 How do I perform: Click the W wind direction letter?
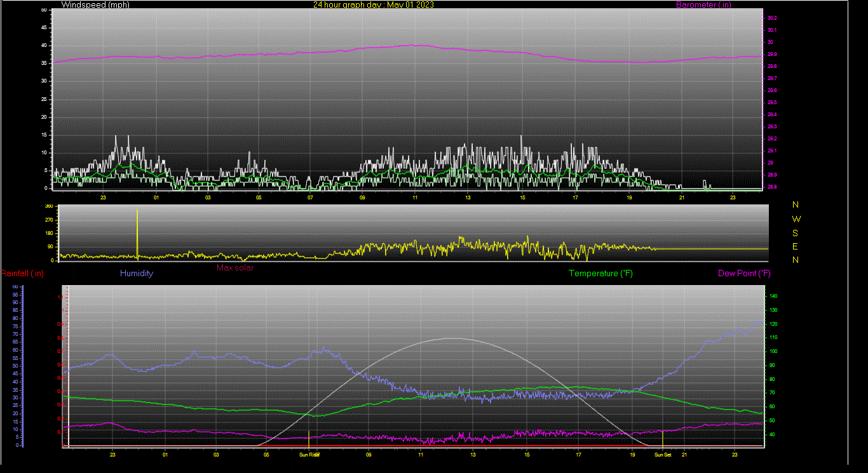click(796, 219)
